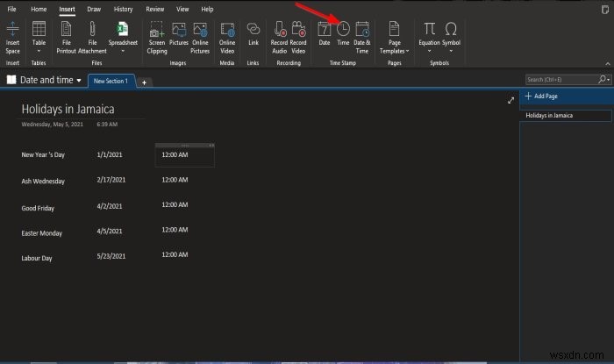Open Page Templates

point(395,37)
